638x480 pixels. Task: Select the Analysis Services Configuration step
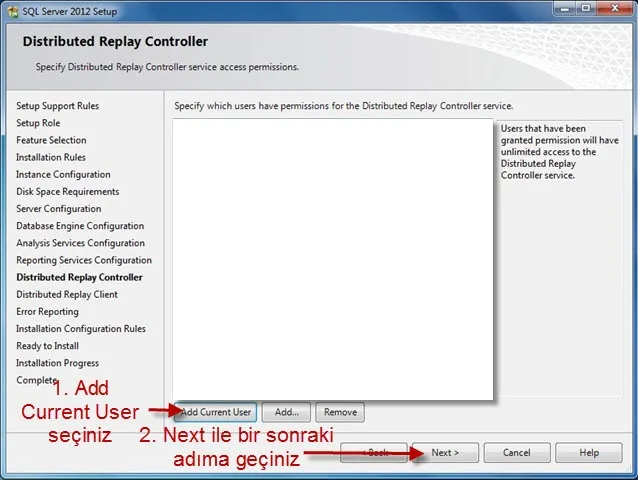80,243
